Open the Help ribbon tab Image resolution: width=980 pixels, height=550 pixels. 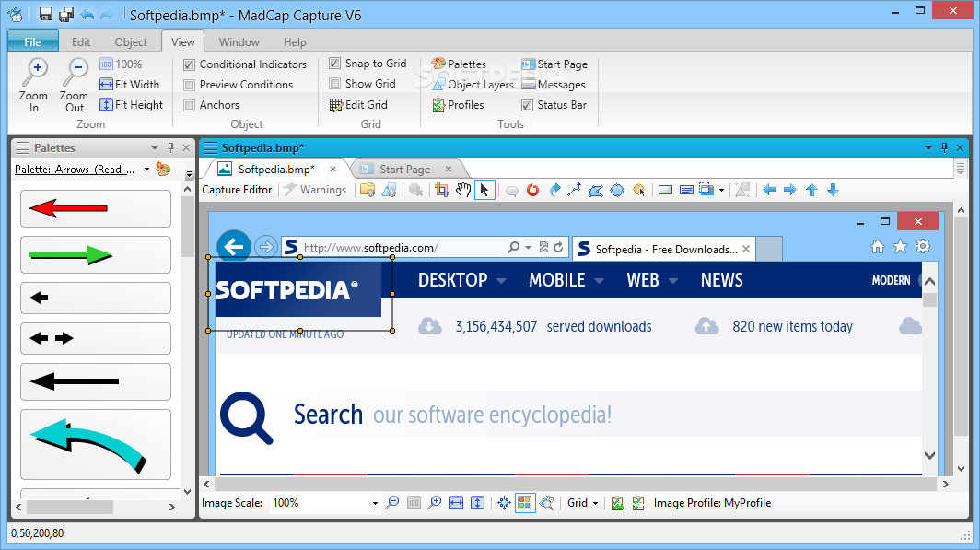coord(295,41)
